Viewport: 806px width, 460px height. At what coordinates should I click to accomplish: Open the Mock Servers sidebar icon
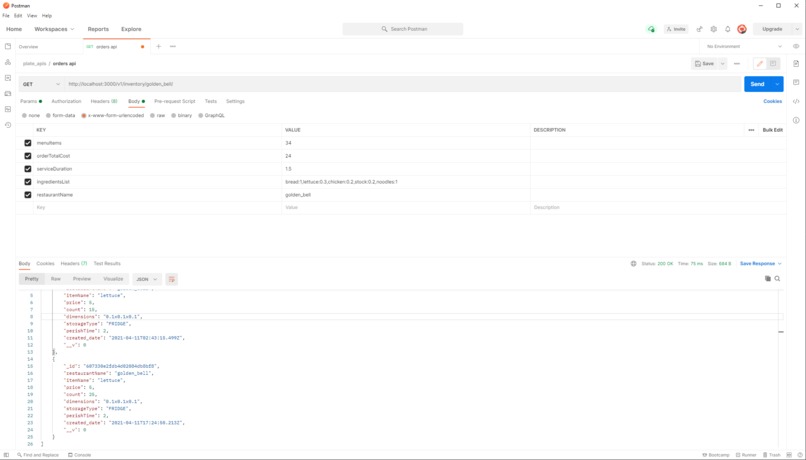click(x=8, y=94)
